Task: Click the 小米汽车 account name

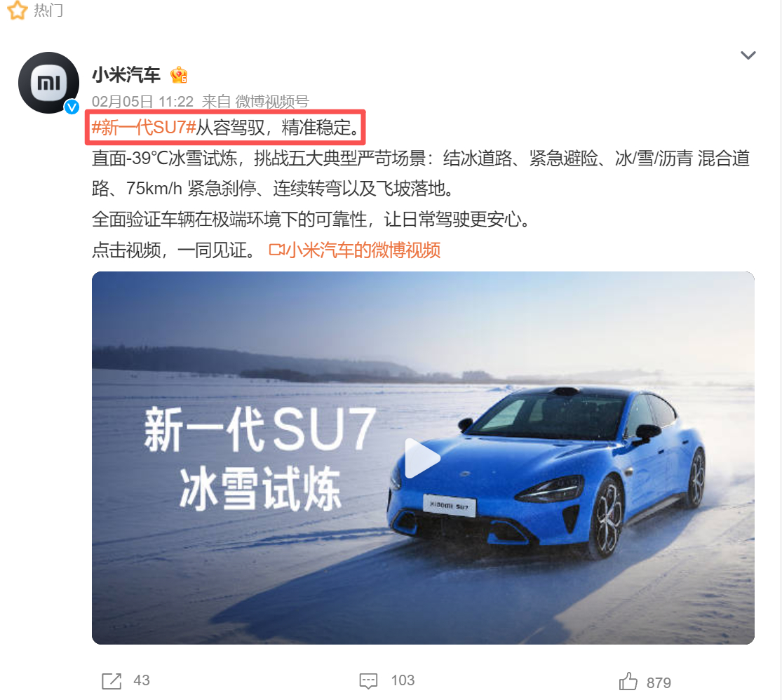Action: click(x=126, y=75)
